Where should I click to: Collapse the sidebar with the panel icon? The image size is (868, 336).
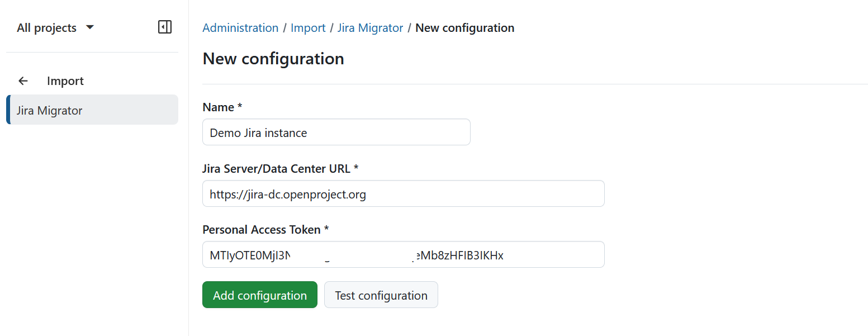tap(165, 27)
